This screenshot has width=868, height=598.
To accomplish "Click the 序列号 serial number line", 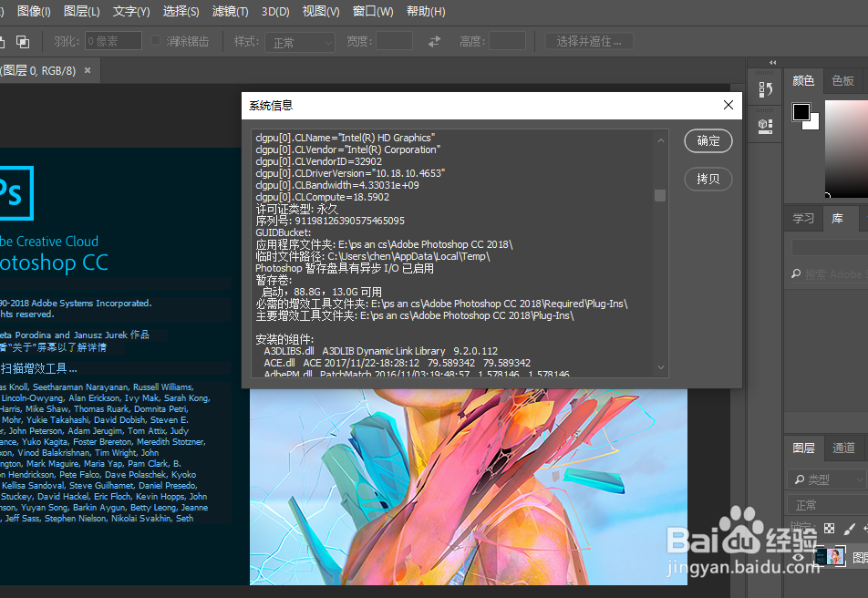I will tap(330, 221).
